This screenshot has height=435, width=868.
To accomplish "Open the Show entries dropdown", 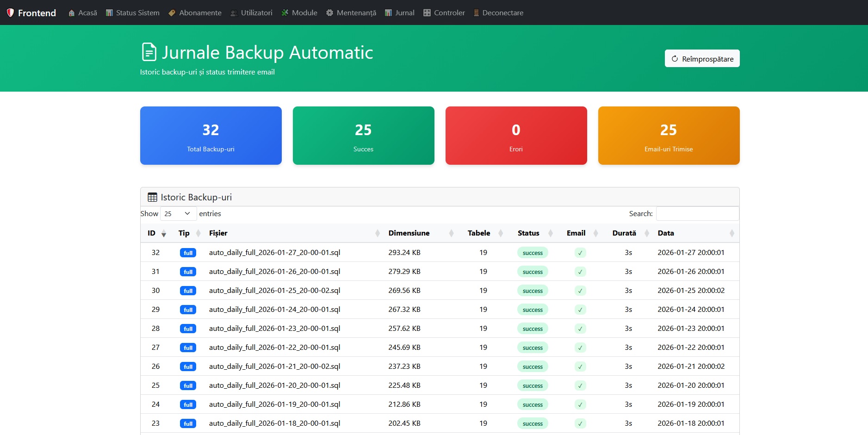I will (178, 213).
